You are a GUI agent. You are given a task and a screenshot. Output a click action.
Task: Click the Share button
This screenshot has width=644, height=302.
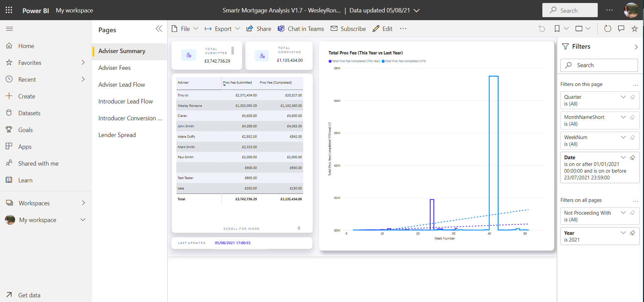259,29
